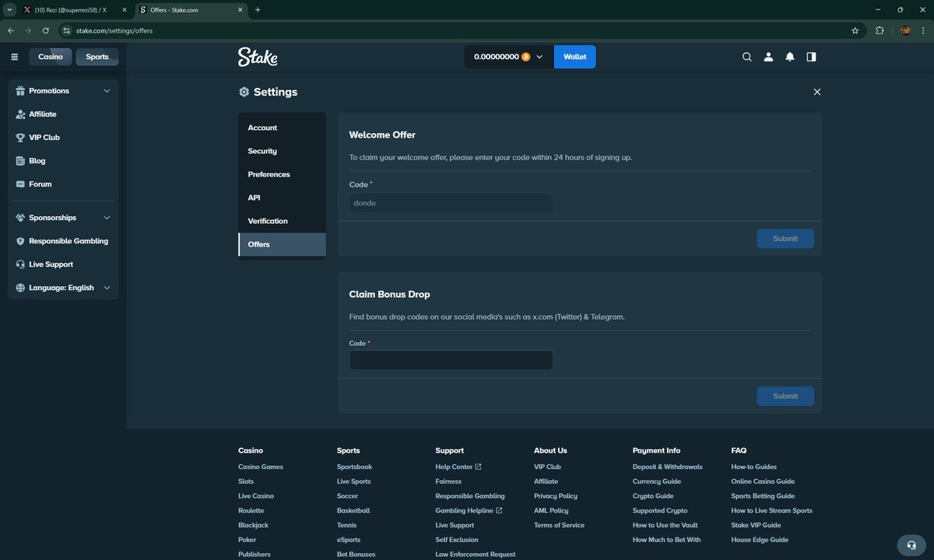Click the Language globe icon

coord(21,288)
